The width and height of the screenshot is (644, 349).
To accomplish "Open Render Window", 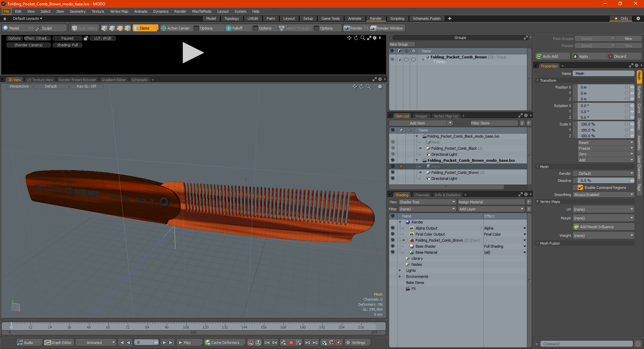I will click(x=387, y=28).
